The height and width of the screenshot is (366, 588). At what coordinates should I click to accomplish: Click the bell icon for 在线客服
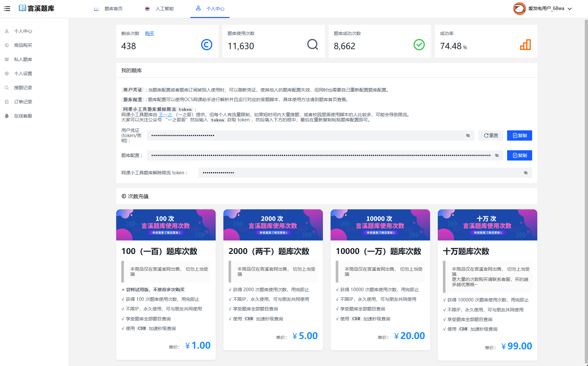pyautogui.click(x=7, y=116)
